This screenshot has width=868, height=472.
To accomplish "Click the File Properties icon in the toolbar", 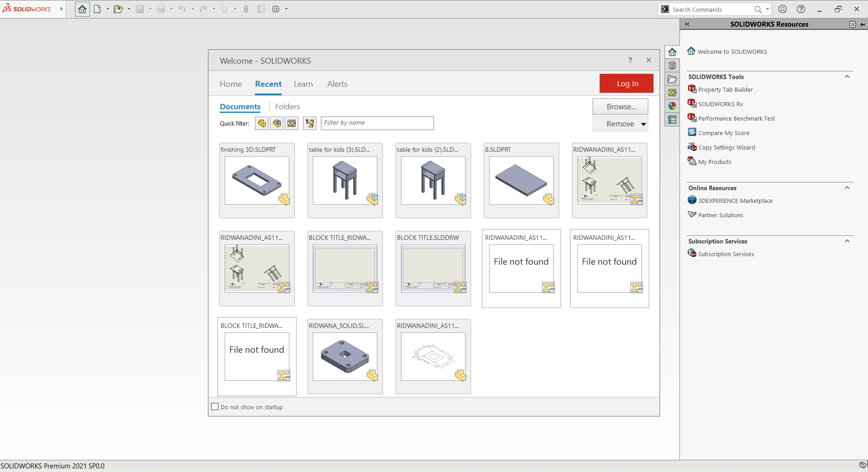I will click(261, 9).
